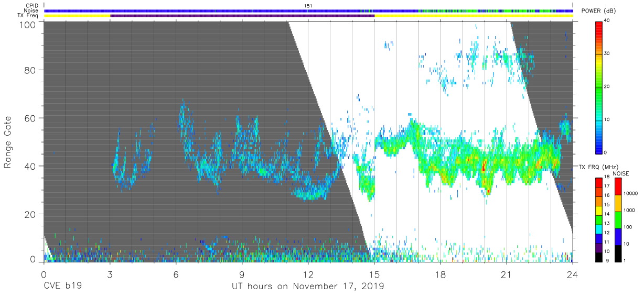Click the 3 tick on the UT hours axis

coord(110,274)
